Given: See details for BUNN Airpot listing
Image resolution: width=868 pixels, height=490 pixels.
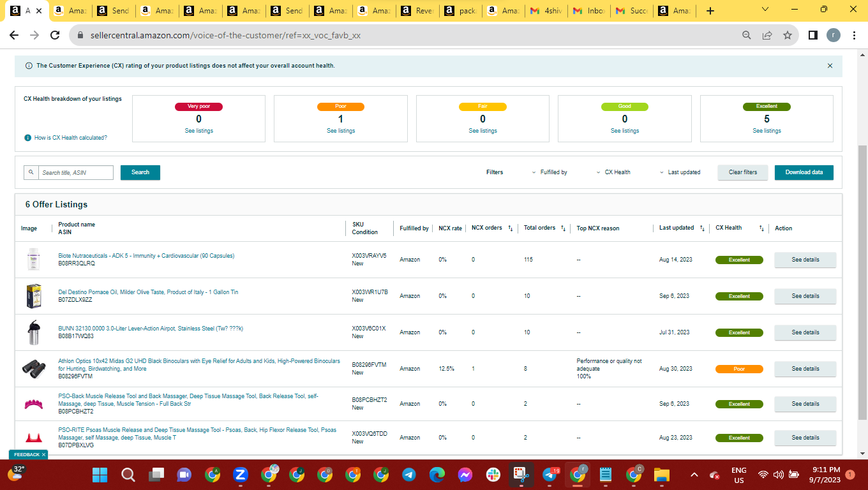Looking at the screenshot, I should pos(805,332).
